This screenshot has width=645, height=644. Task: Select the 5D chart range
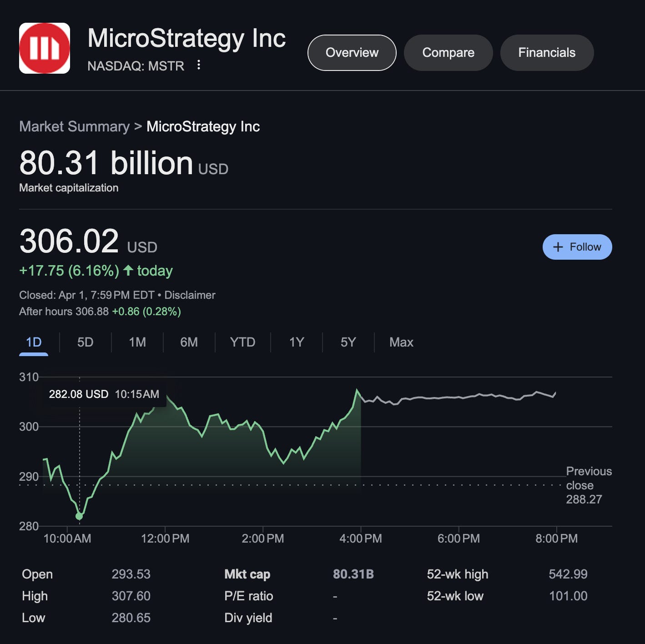pyautogui.click(x=86, y=342)
